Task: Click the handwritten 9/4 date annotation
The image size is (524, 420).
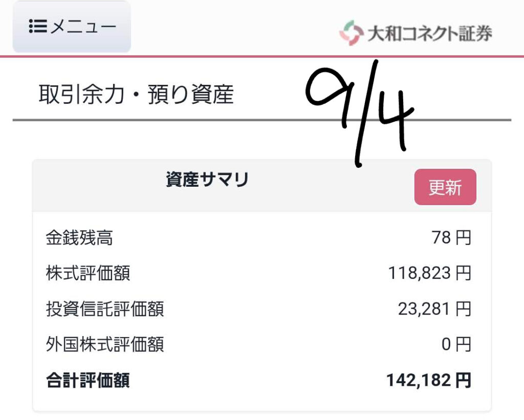Action: (x=360, y=114)
